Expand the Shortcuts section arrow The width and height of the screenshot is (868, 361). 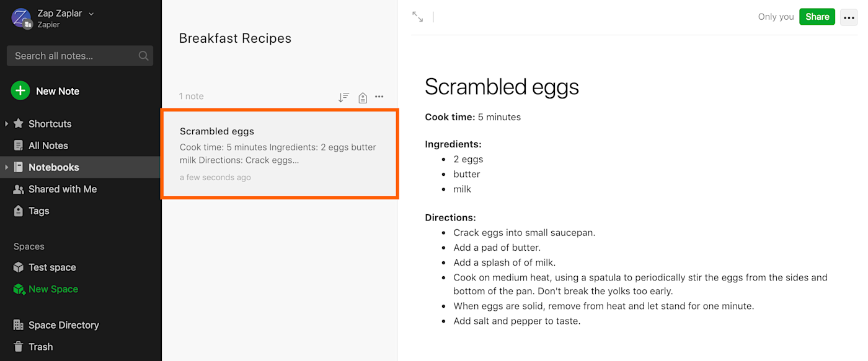coord(6,124)
